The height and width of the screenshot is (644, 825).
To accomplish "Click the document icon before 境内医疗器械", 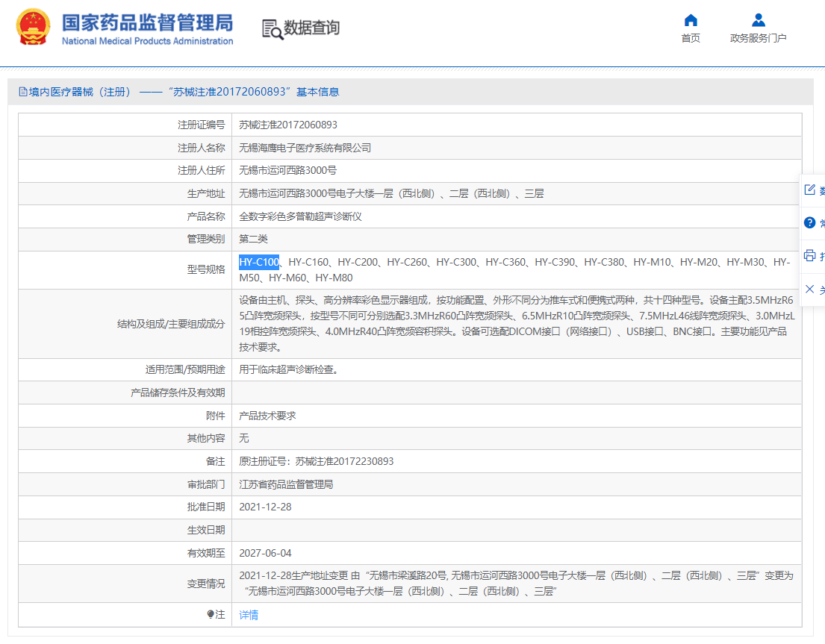I will [22, 92].
